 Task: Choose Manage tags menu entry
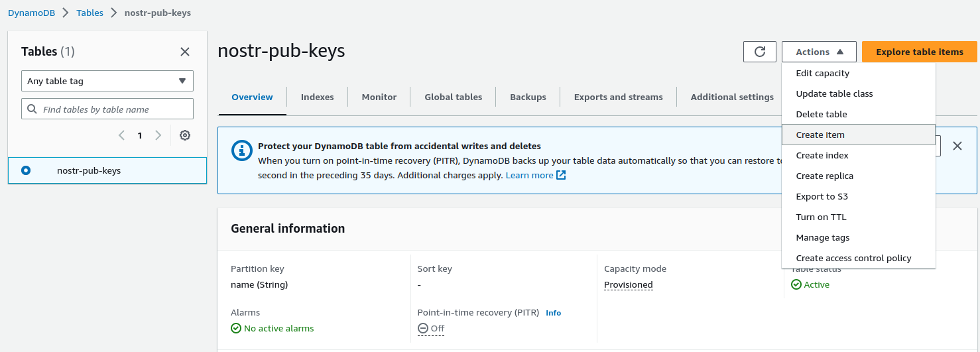point(858,237)
